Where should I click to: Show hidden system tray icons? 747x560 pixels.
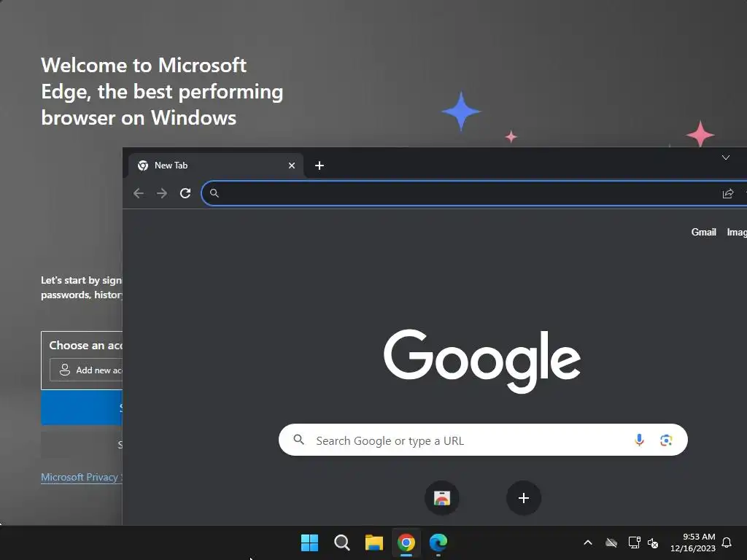(588, 542)
